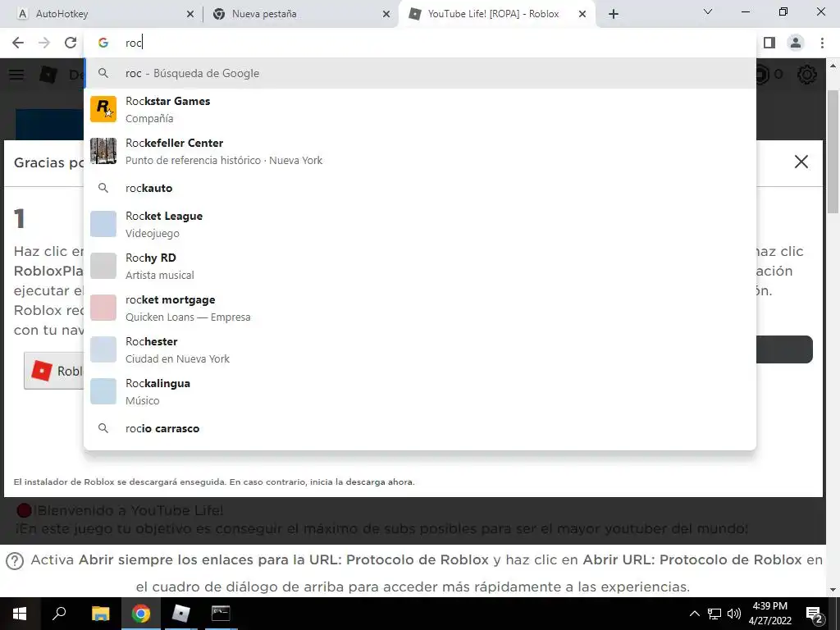
Task: Open Roblox settings gear icon
Action: (807, 75)
